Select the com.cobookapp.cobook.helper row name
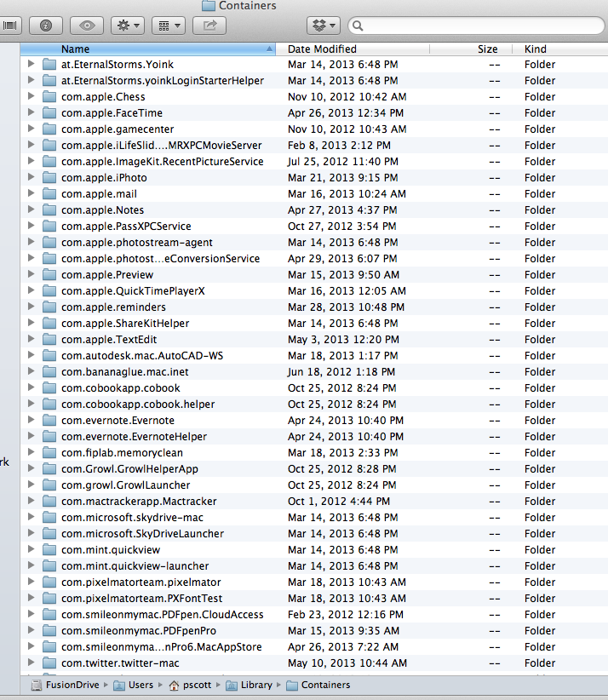 click(x=138, y=404)
